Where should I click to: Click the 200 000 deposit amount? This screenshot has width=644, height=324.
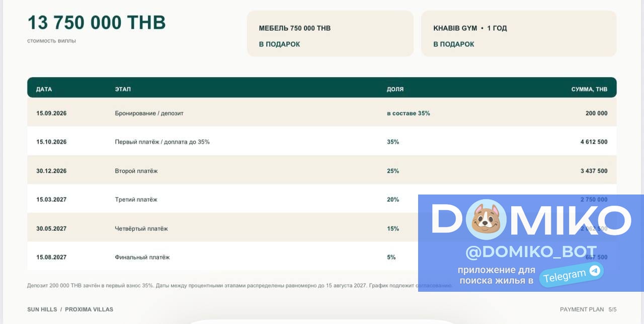click(596, 113)
